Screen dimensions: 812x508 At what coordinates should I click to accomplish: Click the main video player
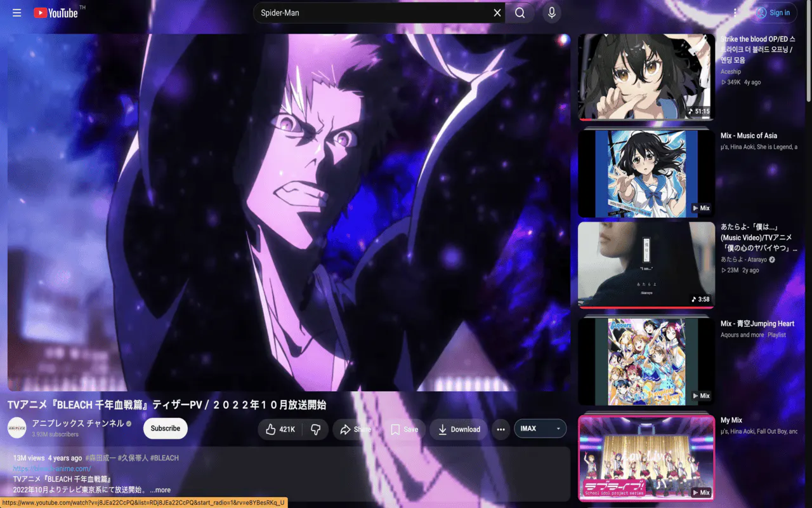point(289,213)
